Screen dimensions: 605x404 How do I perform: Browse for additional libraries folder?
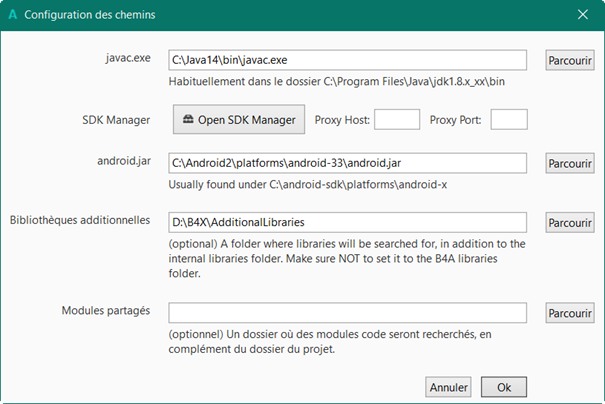570,222
